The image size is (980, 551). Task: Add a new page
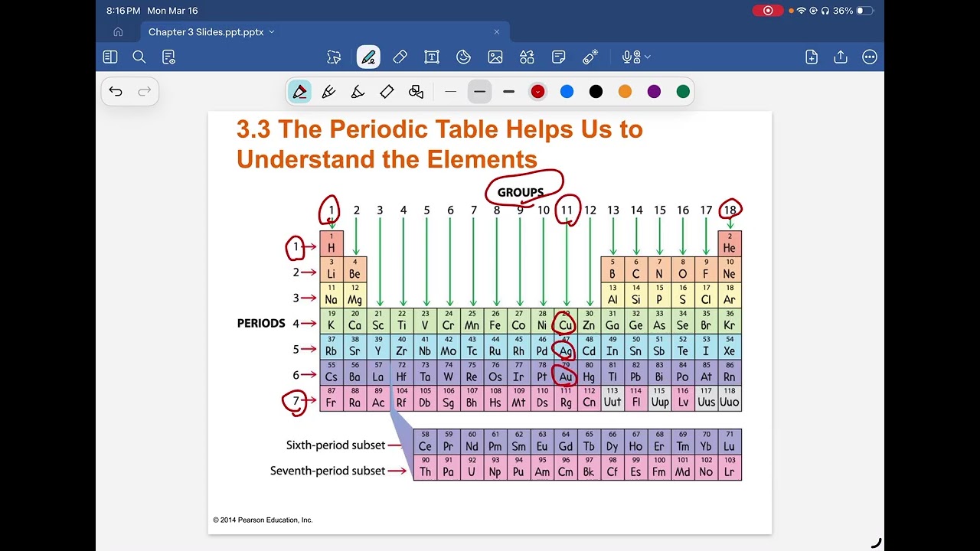pyautogui.click(x=812, y=57)
